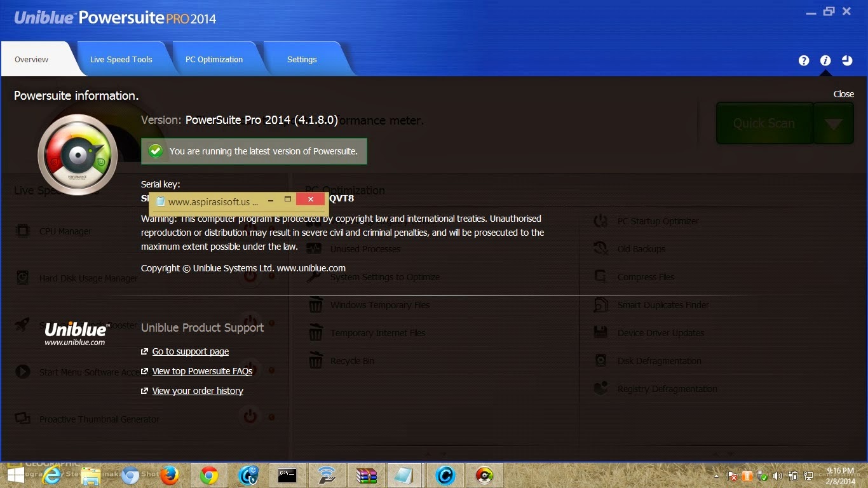
Task: Click the Temporary Internet Files trash icon
Action: tap(316, 332)
